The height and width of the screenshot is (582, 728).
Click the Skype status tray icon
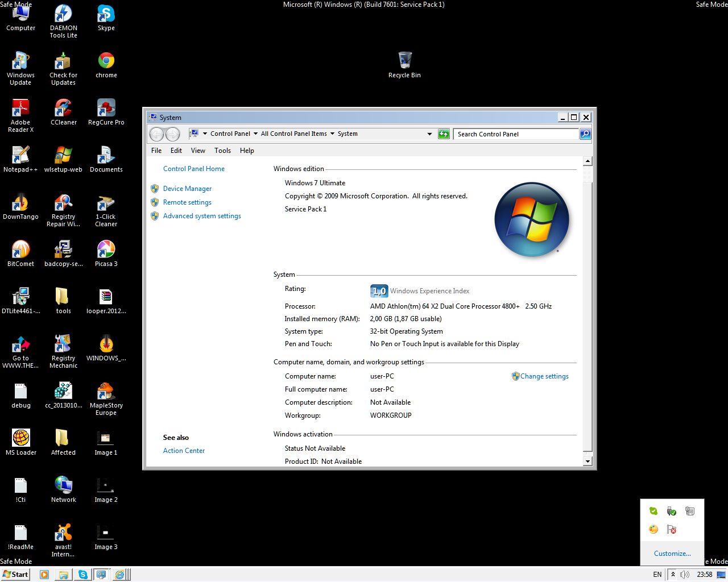coord(653,511)
